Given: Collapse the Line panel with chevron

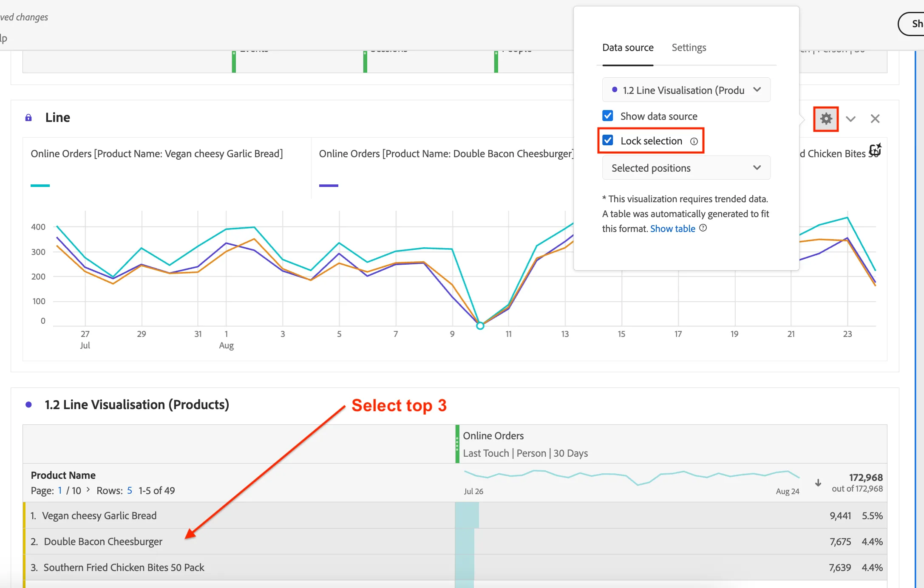Looking at the screenshot, I should (x=850, y=119).
